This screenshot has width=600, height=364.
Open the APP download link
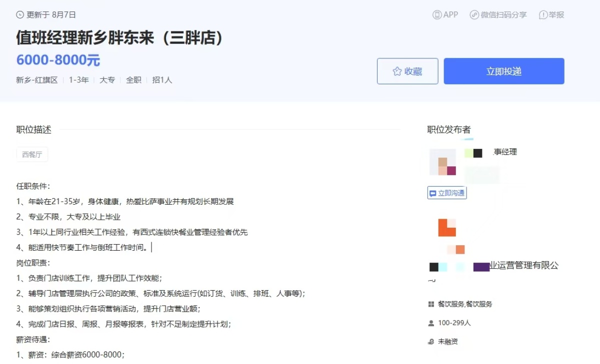[x=445, y=15]
